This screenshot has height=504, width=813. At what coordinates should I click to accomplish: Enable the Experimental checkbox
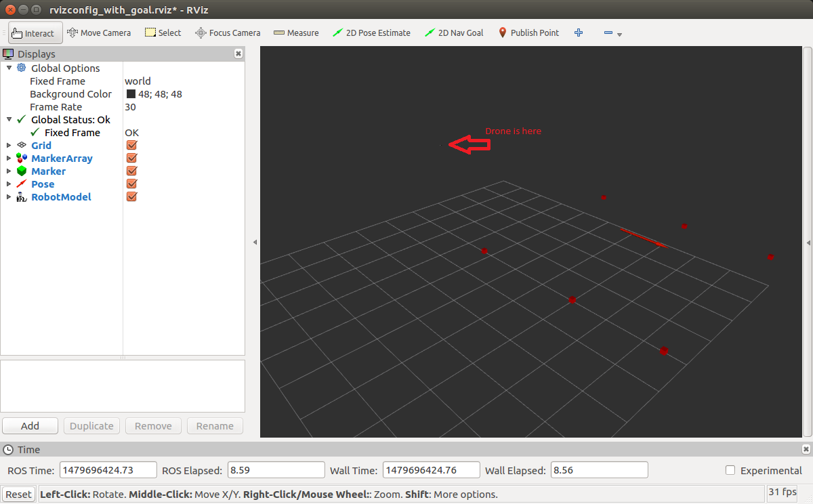[730, 470]
